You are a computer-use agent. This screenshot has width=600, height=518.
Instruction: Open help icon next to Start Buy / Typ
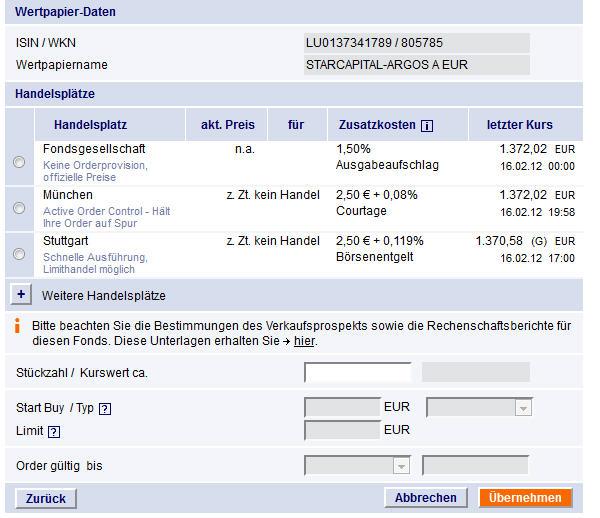coord(105,409)
